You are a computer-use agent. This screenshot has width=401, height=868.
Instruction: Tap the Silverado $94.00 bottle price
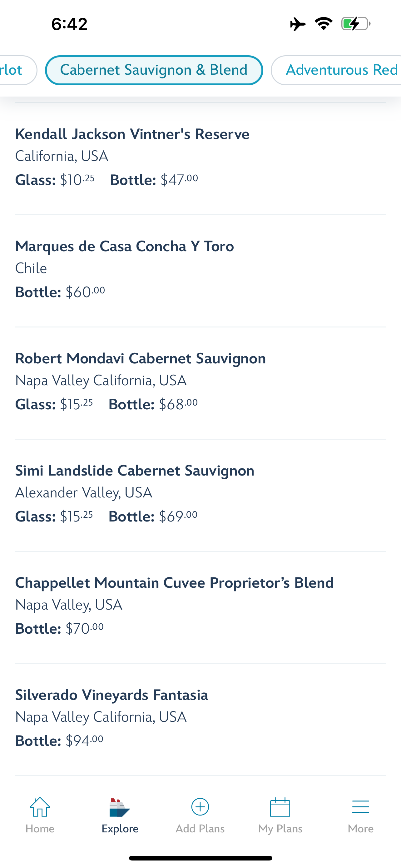(x=84, y=741)
